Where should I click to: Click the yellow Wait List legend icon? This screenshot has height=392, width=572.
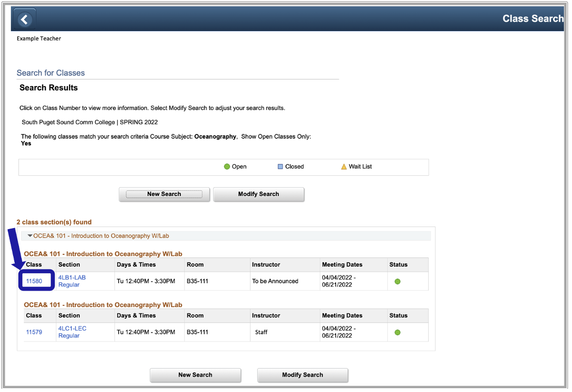point(343,167)
